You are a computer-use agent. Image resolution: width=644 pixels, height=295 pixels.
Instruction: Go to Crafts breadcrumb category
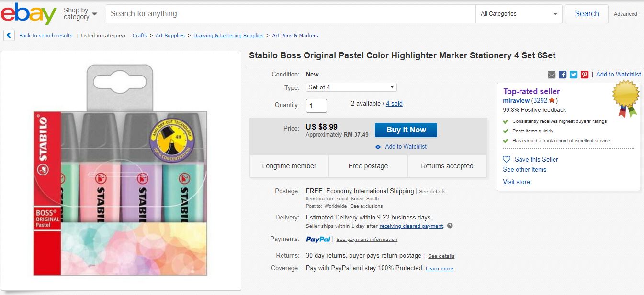tap(140, 35)
